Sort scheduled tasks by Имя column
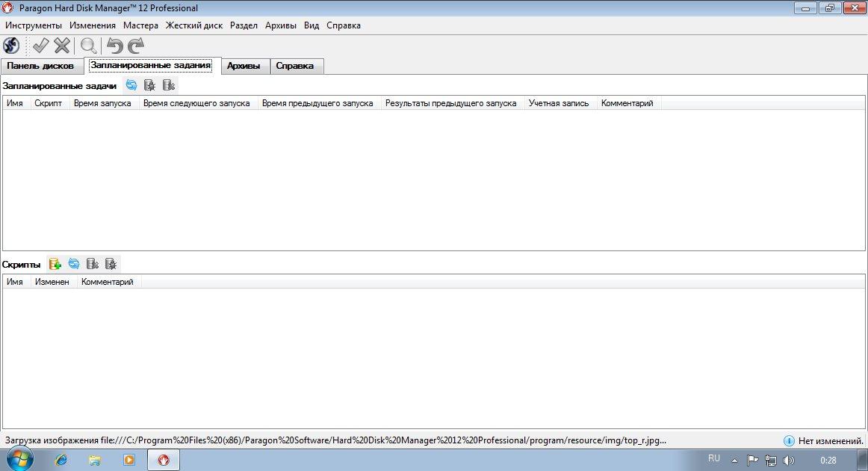Viewport: 868px width, 471px height. [x=15, y=103]
